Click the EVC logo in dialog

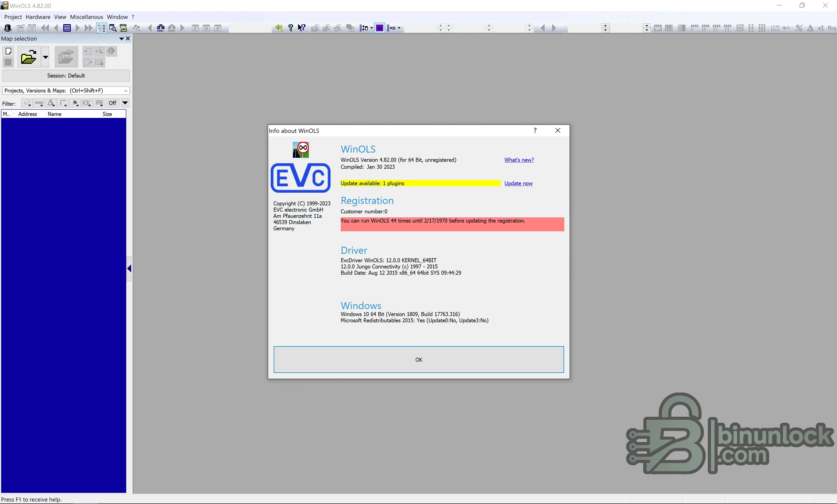301,178
